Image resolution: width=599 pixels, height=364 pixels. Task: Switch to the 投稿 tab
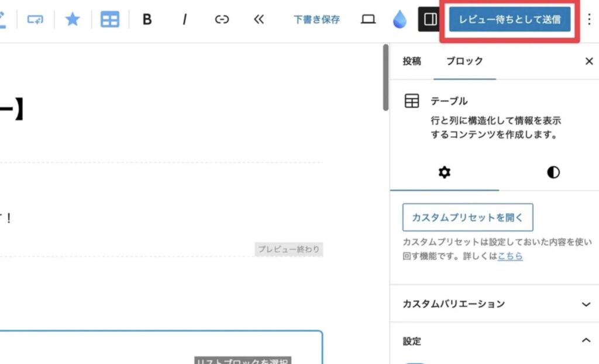pos(412,61)
